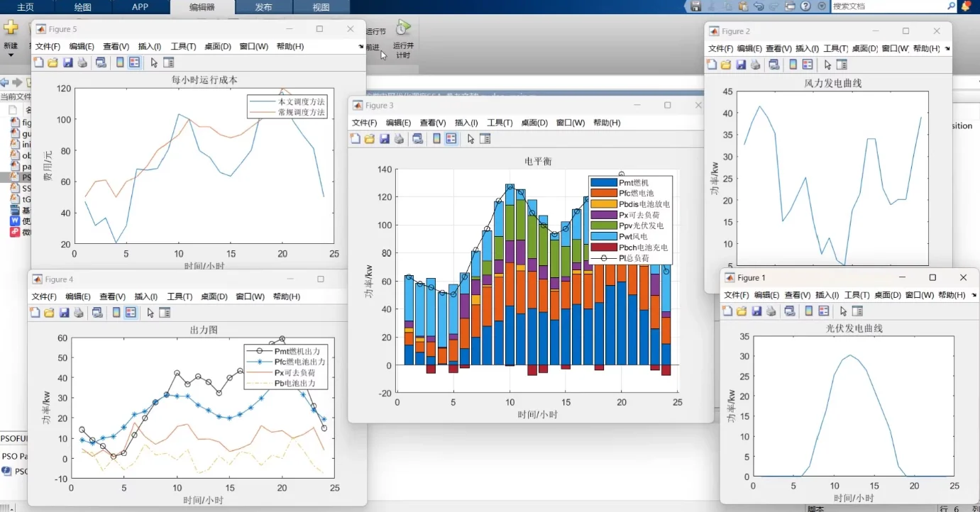Click Link Plot icon in Figure 3 toolbar
980x512 pixels.
tap(417, 139)
